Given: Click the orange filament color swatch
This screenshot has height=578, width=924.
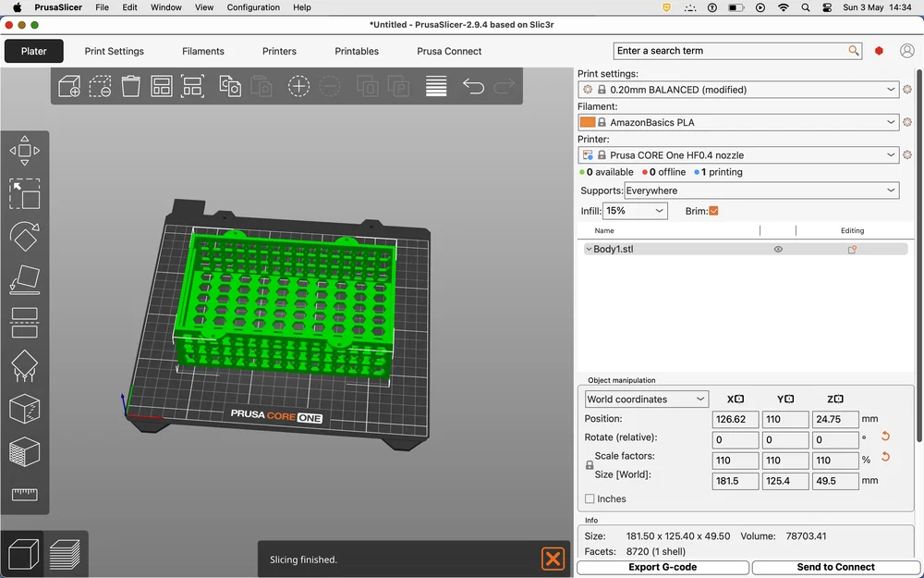Looking at the screenshot, I should (x=588, y=122).
